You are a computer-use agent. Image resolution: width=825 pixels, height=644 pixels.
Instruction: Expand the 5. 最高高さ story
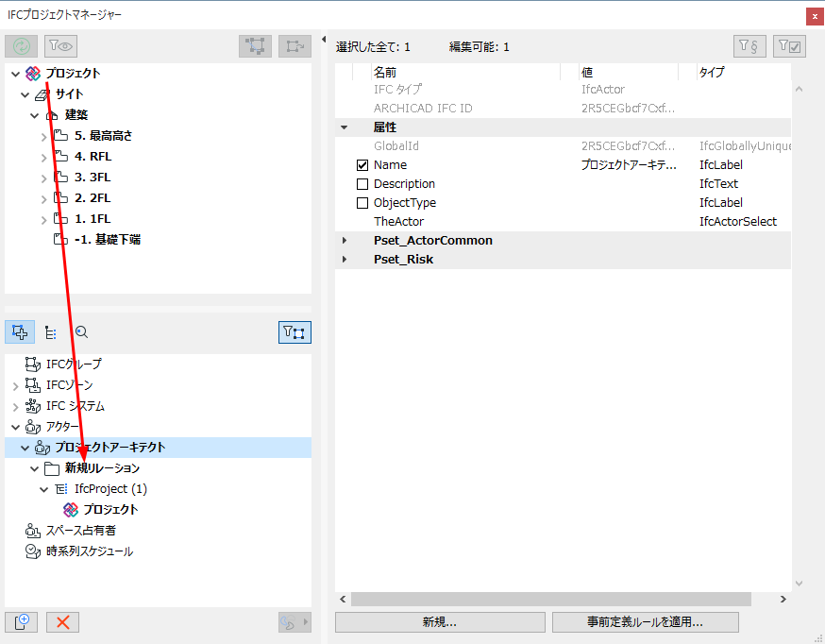point(44,137)
